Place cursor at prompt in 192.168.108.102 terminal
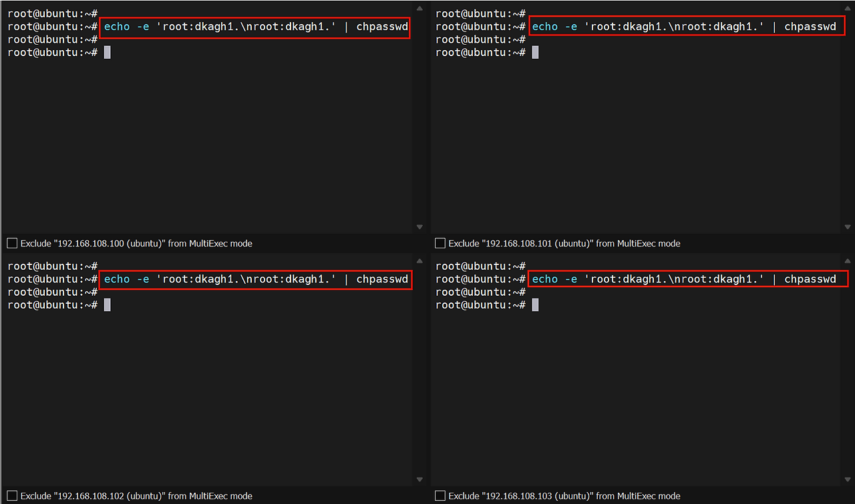 (107, 305)
